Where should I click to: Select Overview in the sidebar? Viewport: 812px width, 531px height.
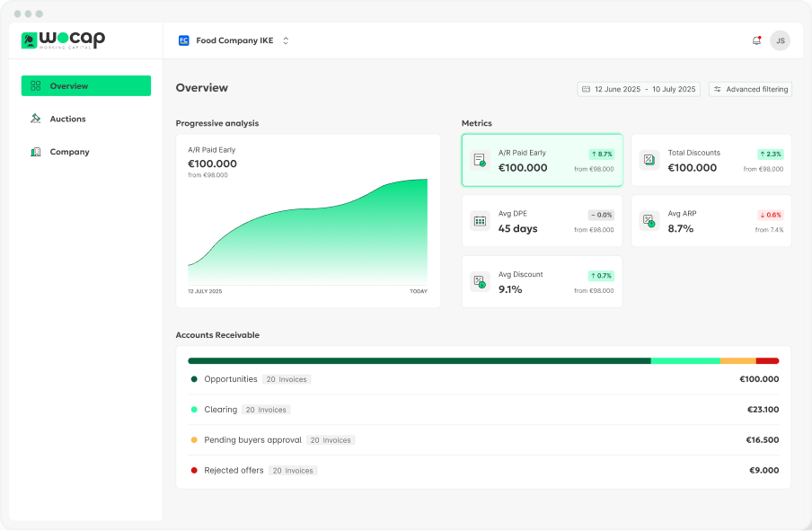(86, 86)
